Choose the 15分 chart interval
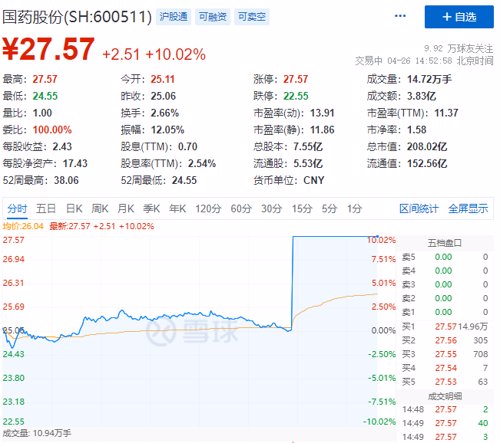 (x=302, y=209)
